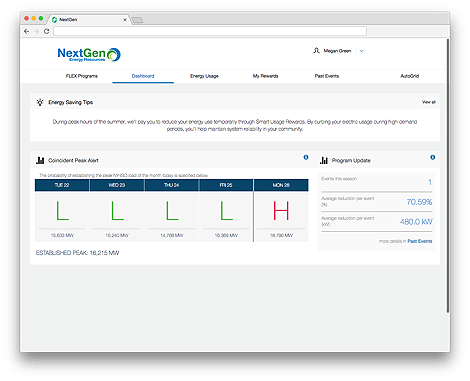Click the NextGen Energy Resources logo

(89, 54)
